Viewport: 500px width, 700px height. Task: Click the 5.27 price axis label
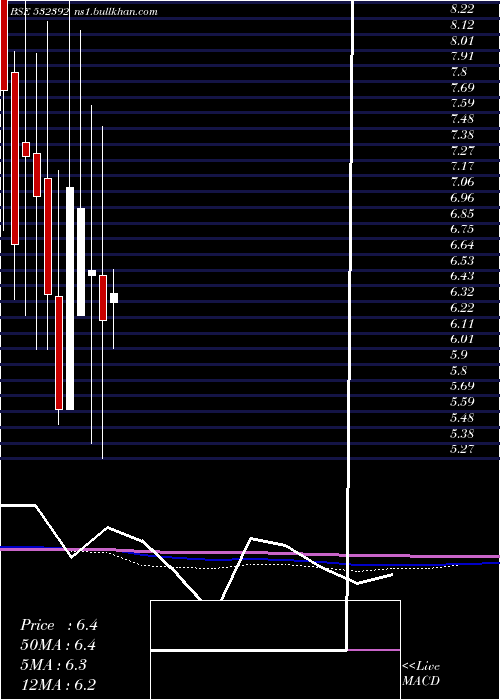(x=462, y=449)
